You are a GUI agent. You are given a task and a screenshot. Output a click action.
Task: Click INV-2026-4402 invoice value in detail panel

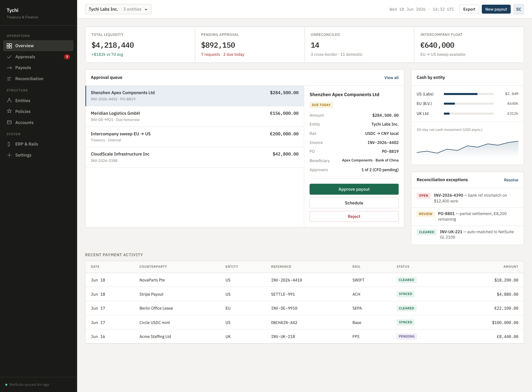tap(383, 143)
